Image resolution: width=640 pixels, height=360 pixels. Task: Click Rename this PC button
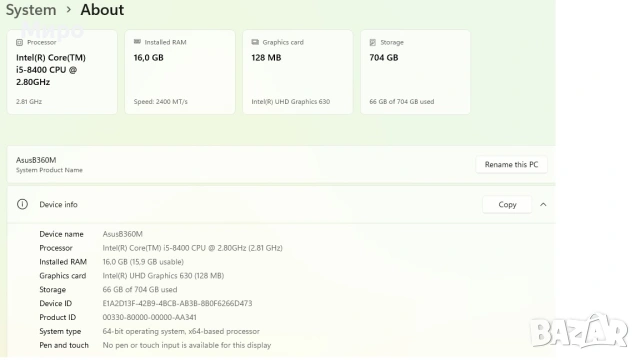tap(511, 164)
